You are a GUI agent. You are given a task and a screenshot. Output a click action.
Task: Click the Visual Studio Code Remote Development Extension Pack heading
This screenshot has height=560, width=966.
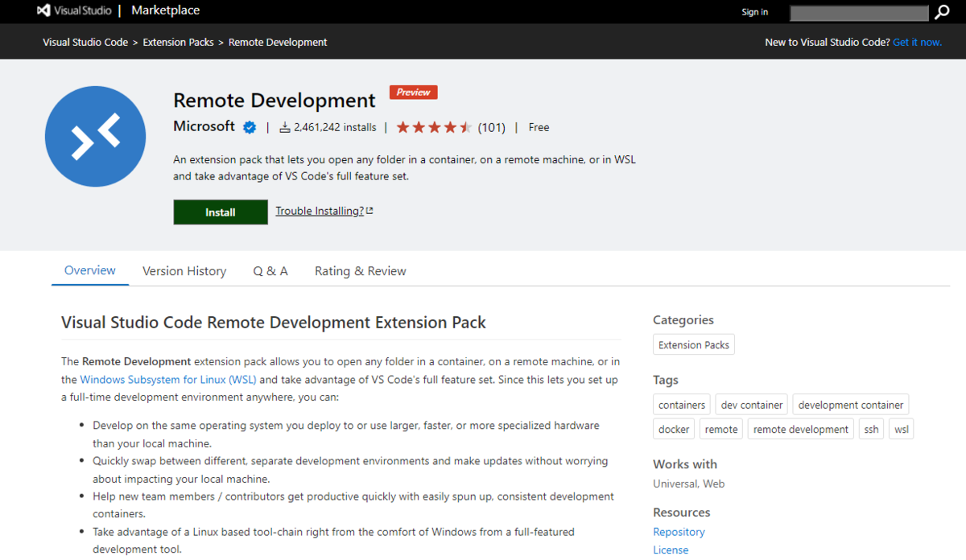coord(274,323)
